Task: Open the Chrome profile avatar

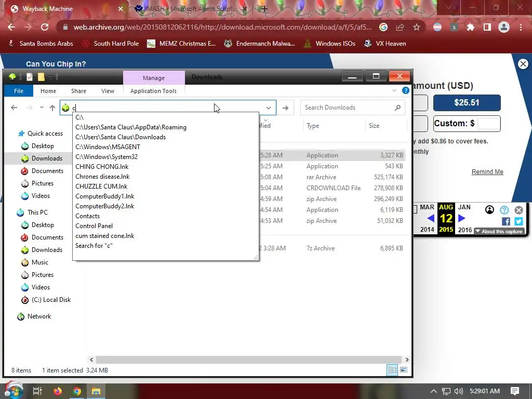Action: click(504, 27)
